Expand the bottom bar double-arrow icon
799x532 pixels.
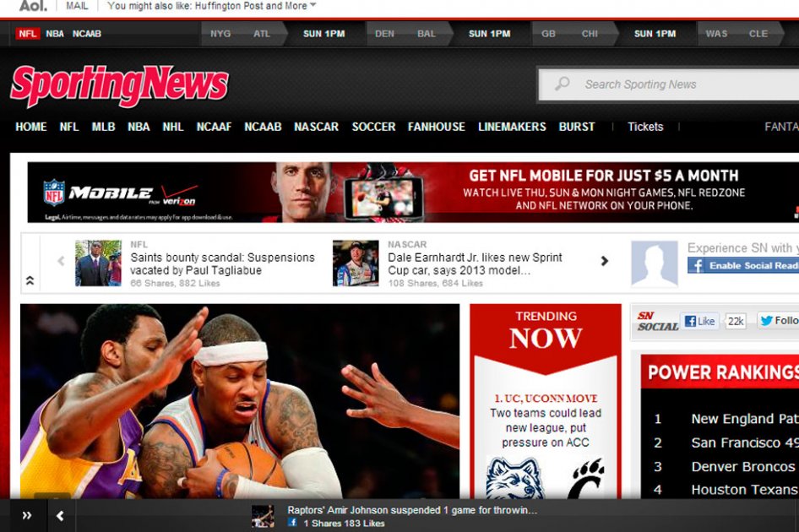27,516
